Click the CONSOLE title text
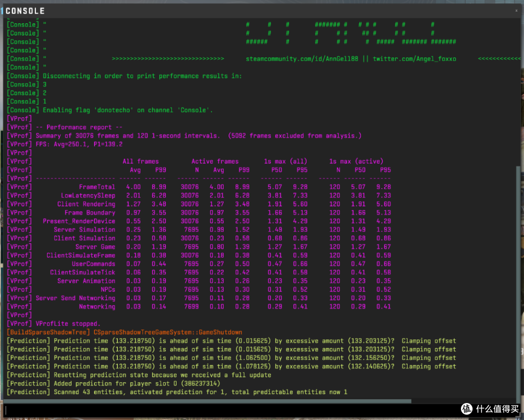524x420 pixels. [25, 11]
